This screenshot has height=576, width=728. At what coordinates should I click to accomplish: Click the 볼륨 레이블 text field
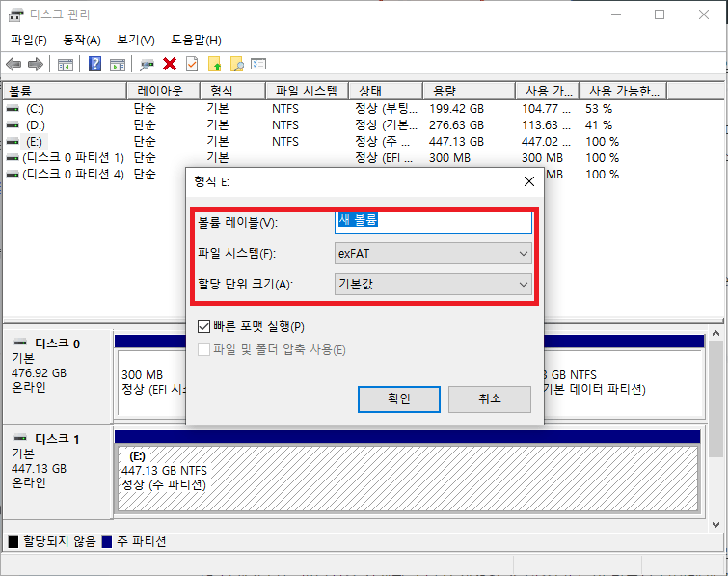click(433, 223)
